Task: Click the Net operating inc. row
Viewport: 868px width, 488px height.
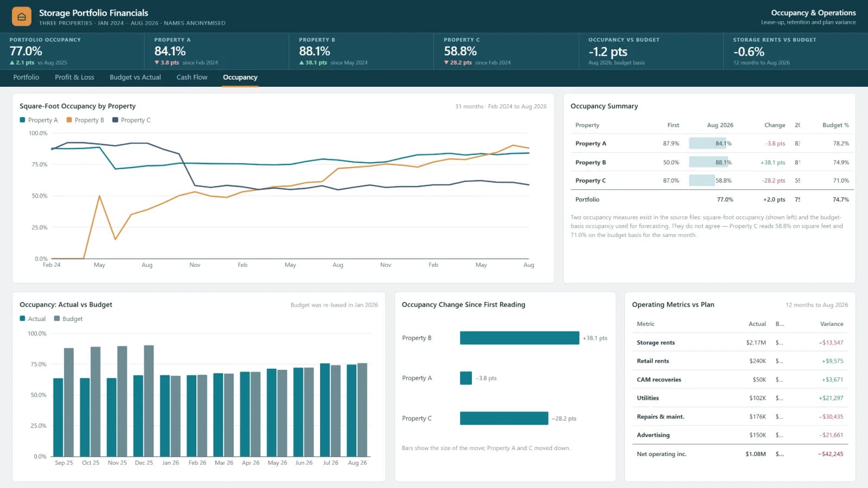Action: pos(740,454)
